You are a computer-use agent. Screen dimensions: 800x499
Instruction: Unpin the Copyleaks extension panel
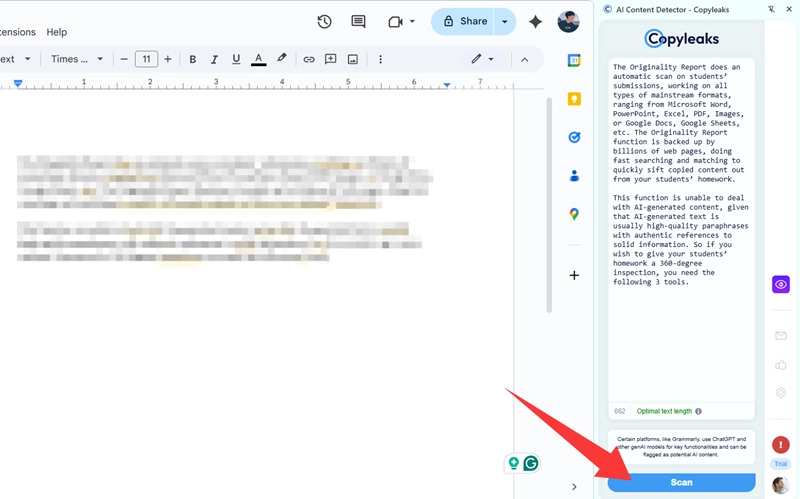[x=771, y=9]
